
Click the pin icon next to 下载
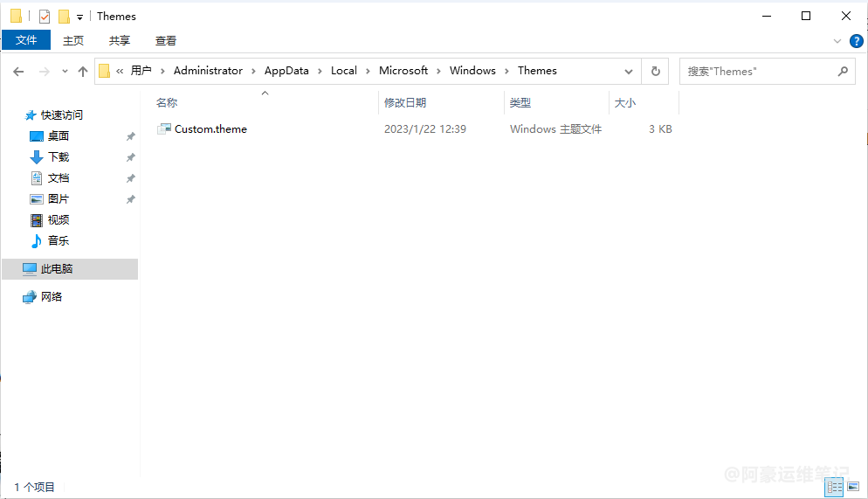131,157
